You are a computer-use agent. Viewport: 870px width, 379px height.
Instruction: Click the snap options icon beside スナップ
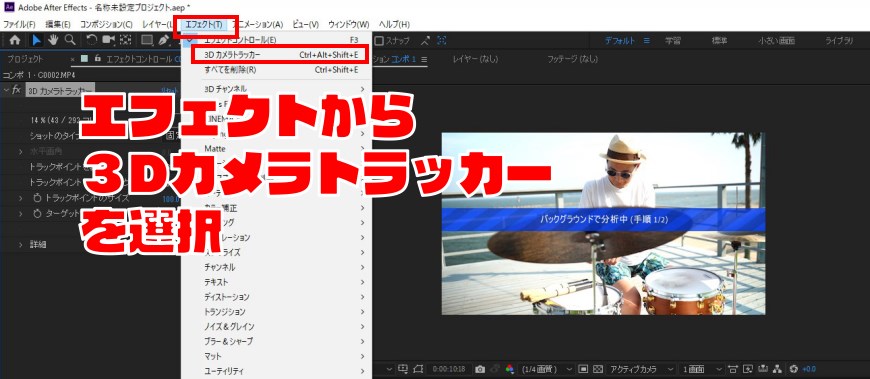coord(425,41)
